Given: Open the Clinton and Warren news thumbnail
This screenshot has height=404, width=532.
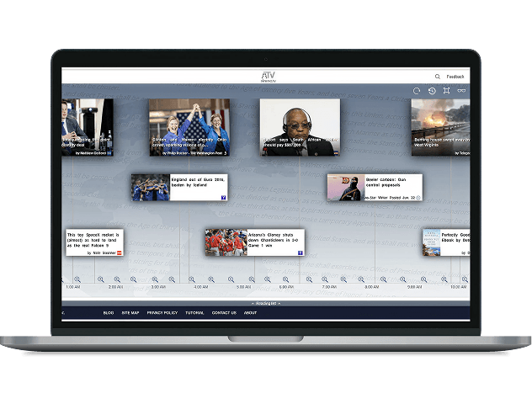Looking at the screenshot, I should (x=189, y=127).
